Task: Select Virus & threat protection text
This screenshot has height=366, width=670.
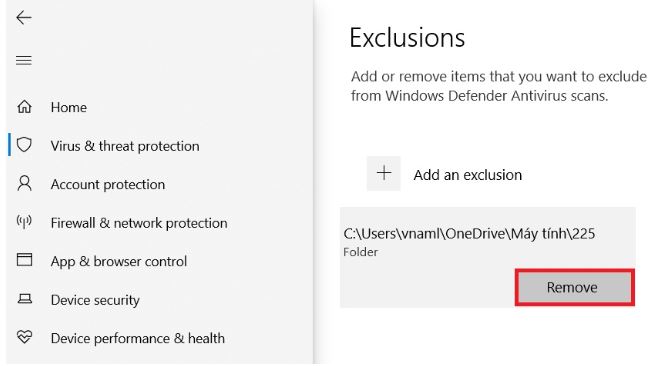Action: (x=125, y=146)
